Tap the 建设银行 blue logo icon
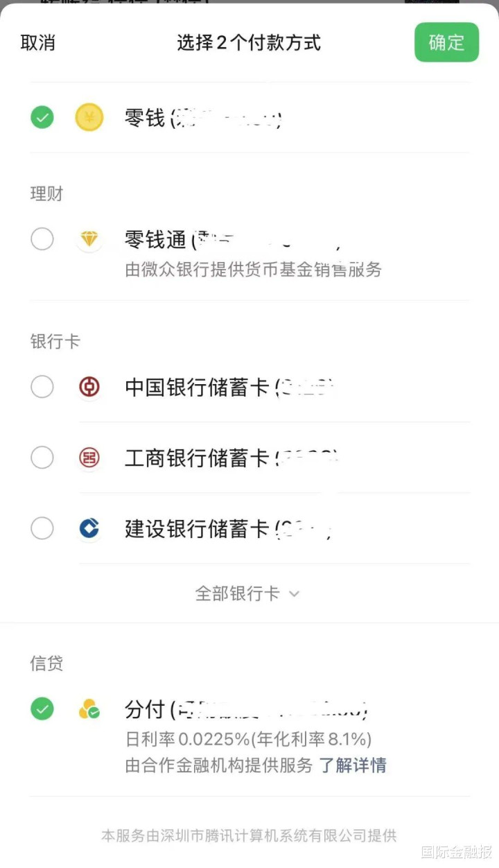The width and height of the screenshot is (499, 868). click(89, 529)
